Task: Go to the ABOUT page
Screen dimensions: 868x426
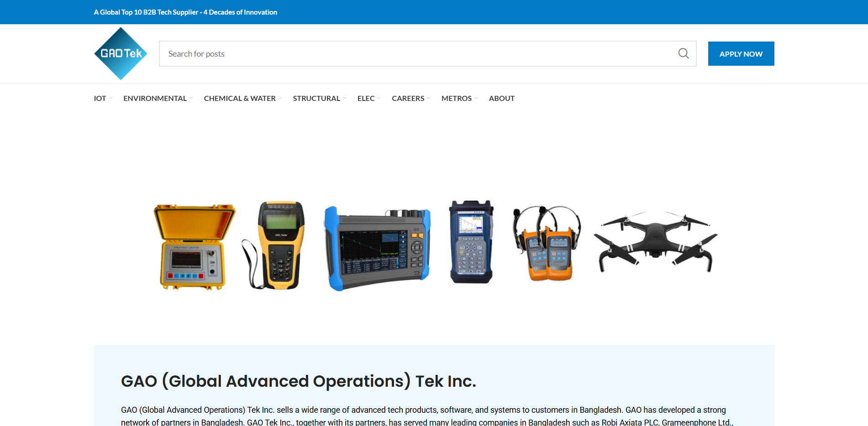Action: 501,98
